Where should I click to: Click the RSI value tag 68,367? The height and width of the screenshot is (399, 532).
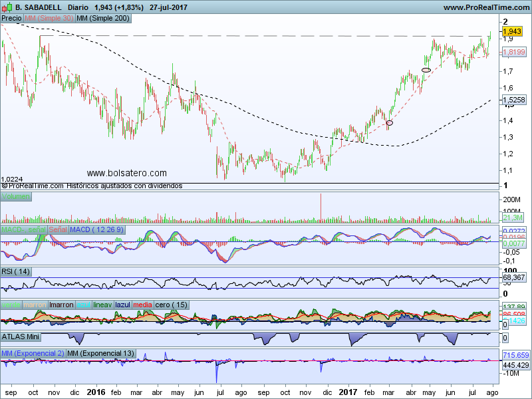514,277
